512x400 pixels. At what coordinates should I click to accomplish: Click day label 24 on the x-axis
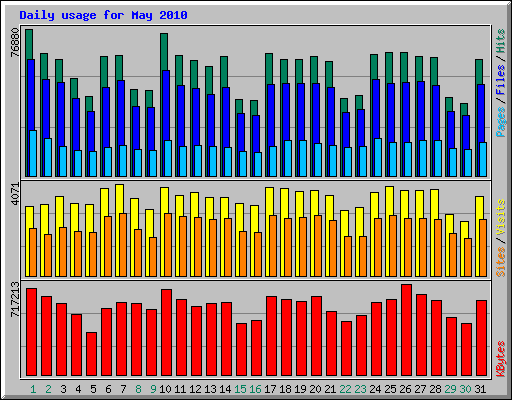[375, 389]
